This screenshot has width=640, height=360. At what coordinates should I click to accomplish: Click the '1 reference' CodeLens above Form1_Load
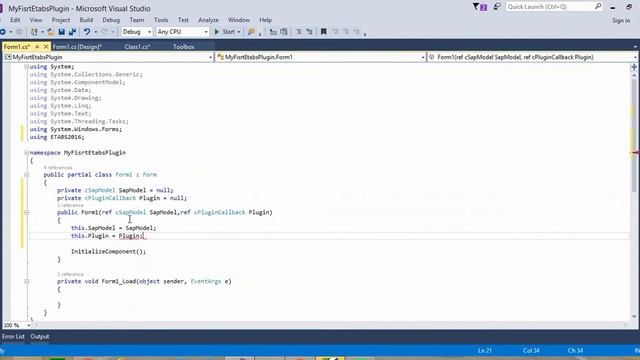coord(70,274)
